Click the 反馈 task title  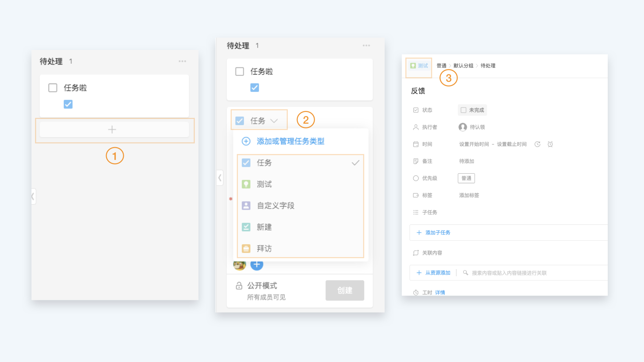point(418,91)
